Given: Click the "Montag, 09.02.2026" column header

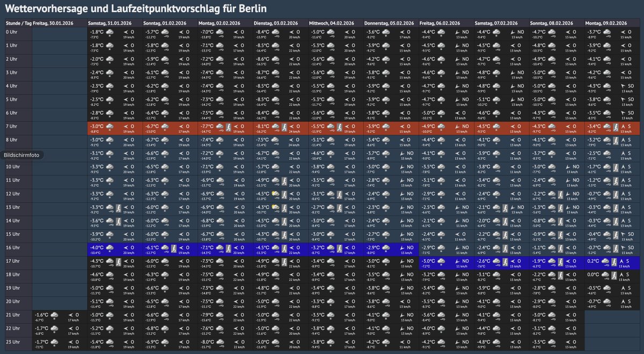Looking at the screenshot, I should 605,24.
